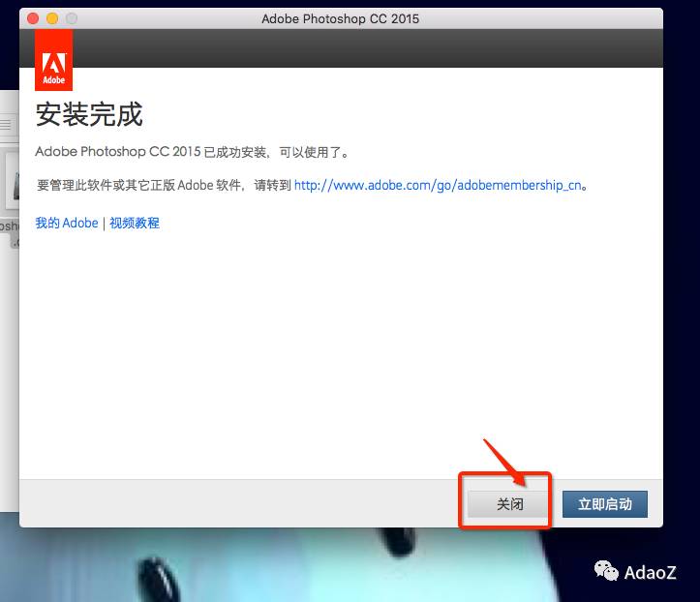The image size is (700, 602).
Task: Click the red arrow annotation
Action: tap(503, 462)
